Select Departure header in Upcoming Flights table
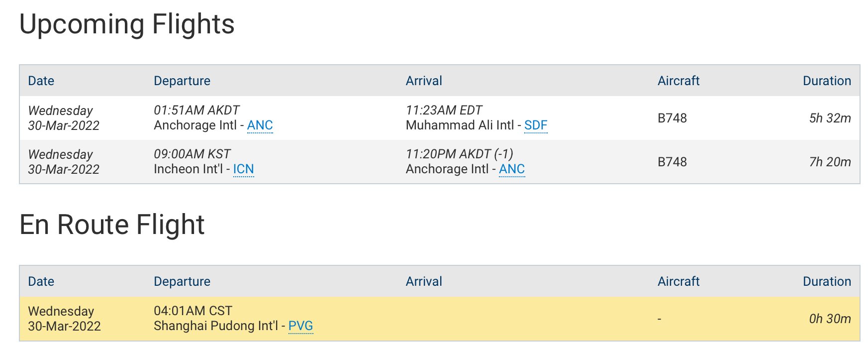This screenshot has height=347, width=868. [182, 81]
